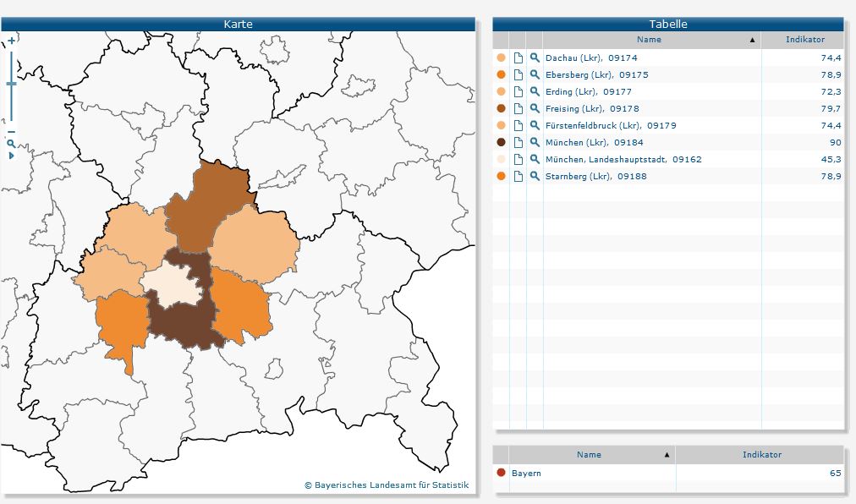Click the Tabelle panel title bar
This screenshot has width=856, height=504.
pos(668,24)
